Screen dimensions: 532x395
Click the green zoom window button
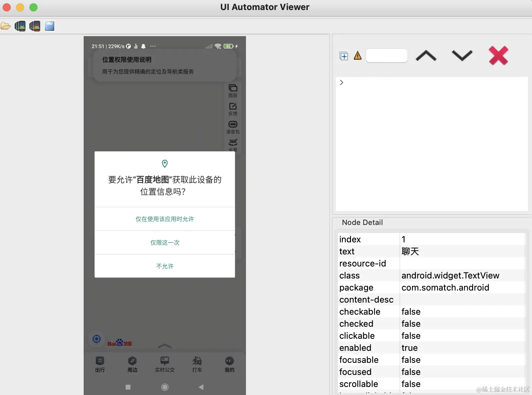pos(33,7)
